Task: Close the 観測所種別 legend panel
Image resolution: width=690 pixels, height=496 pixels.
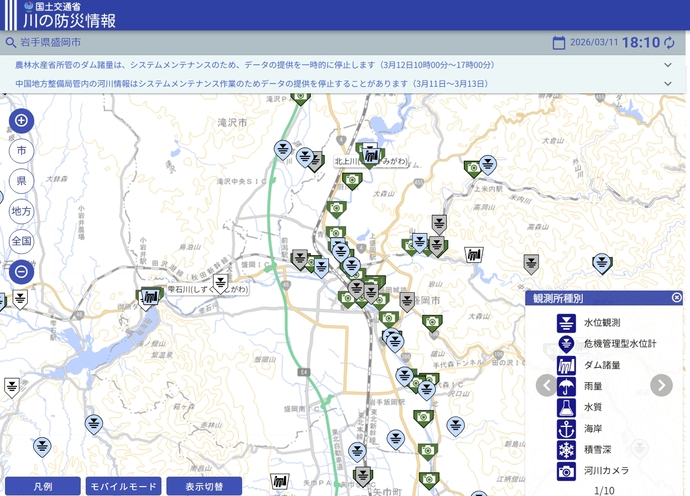Action: coord(677,298)
